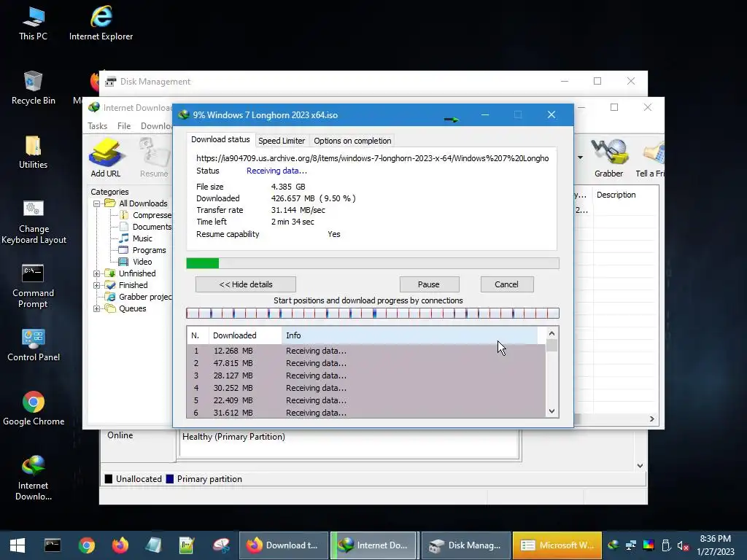Image resolution: width=747 pixels, height=560 pixels.
Task: Open Chrome from the taskbar
Action: click(87, 545)
